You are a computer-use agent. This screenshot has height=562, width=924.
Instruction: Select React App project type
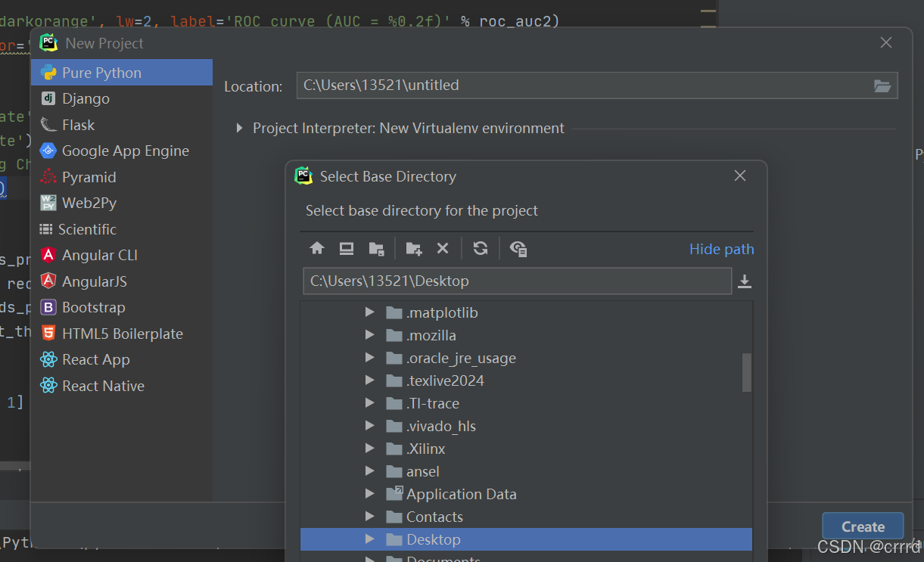pos(122,359)
